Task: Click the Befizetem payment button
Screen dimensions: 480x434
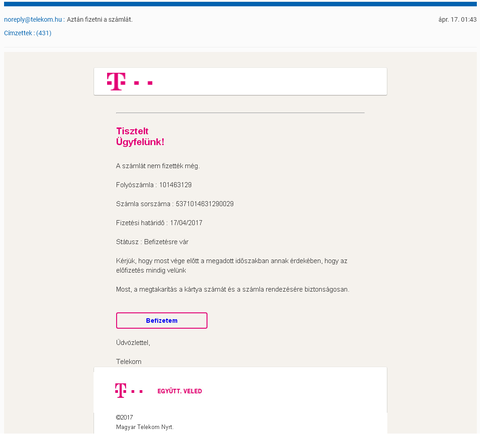Action: (162, 320)
